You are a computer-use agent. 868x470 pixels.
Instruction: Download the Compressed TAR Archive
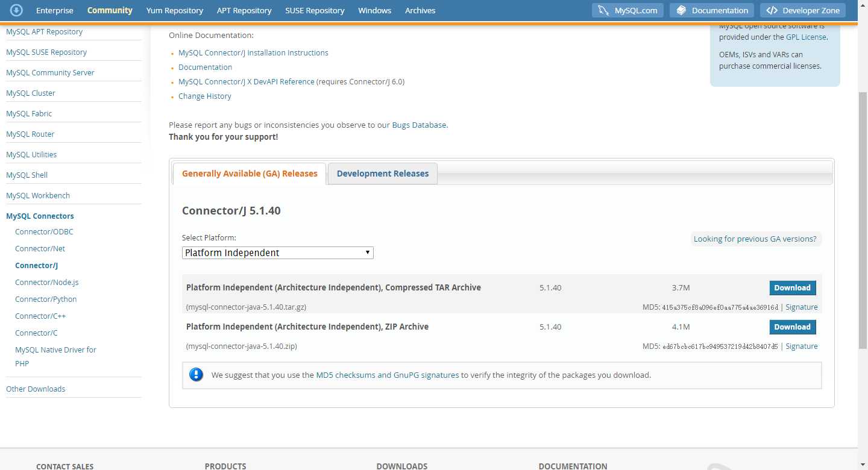point(793,287)
